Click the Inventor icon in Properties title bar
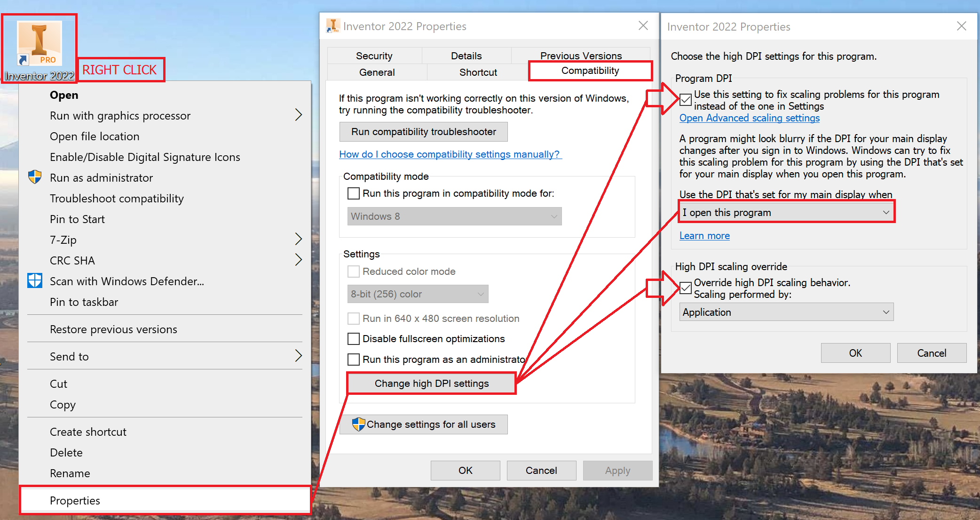The image size is (980, 520). 333,26
